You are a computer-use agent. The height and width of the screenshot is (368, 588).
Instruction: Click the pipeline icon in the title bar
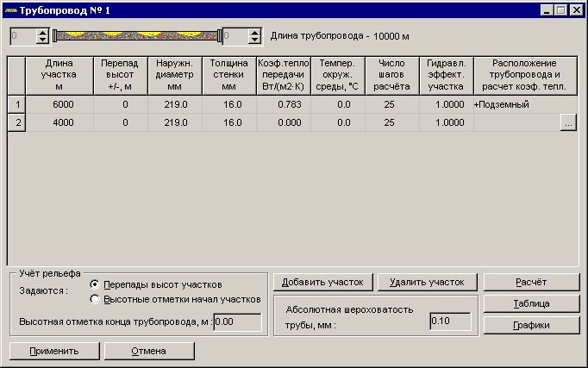(x=10, y=10)
